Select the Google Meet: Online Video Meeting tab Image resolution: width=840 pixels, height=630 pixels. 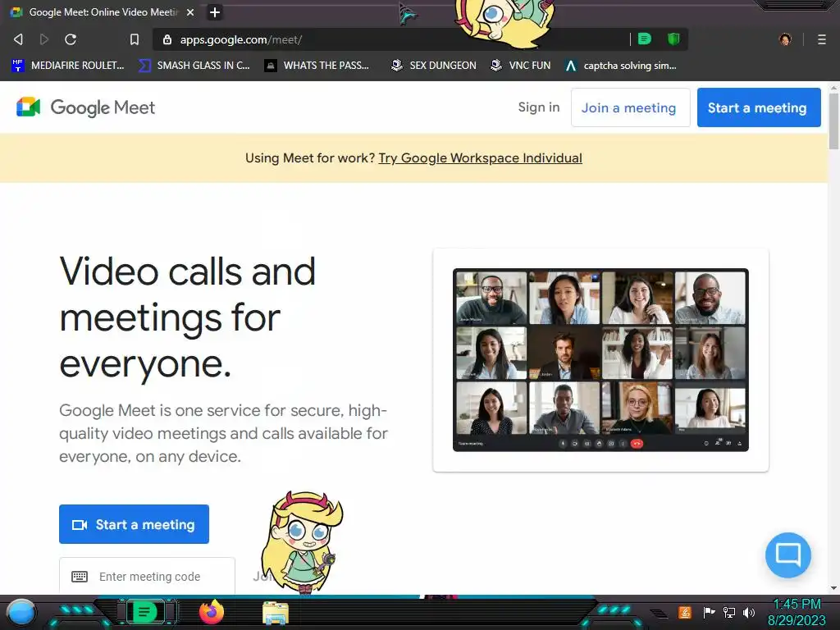coord(103,11)
